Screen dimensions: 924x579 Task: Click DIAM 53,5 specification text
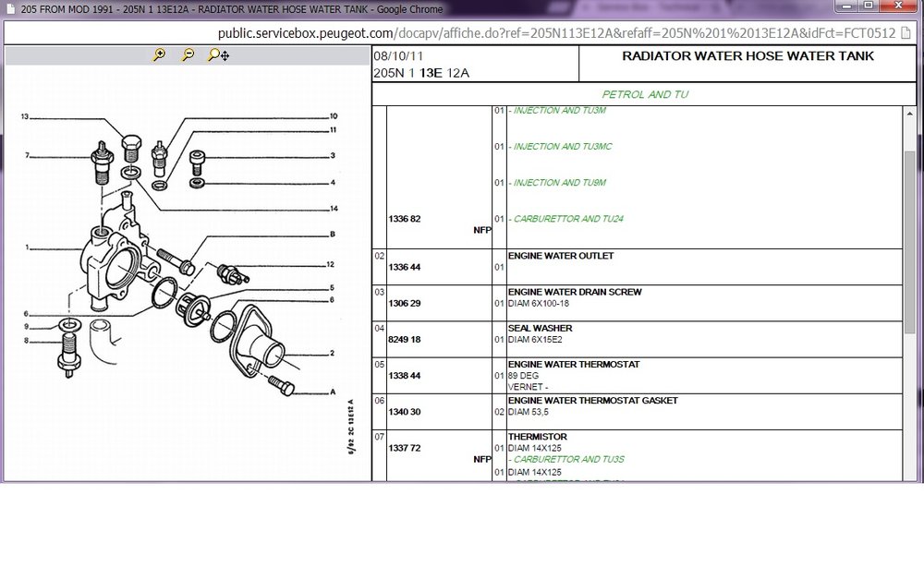[x=528, y=412]
